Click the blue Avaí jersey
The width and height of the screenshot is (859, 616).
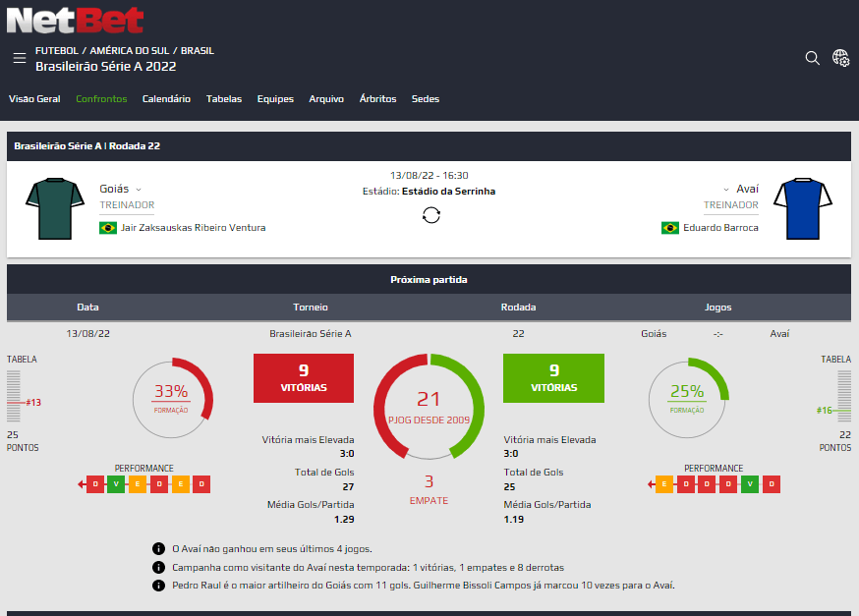[802, 208]
